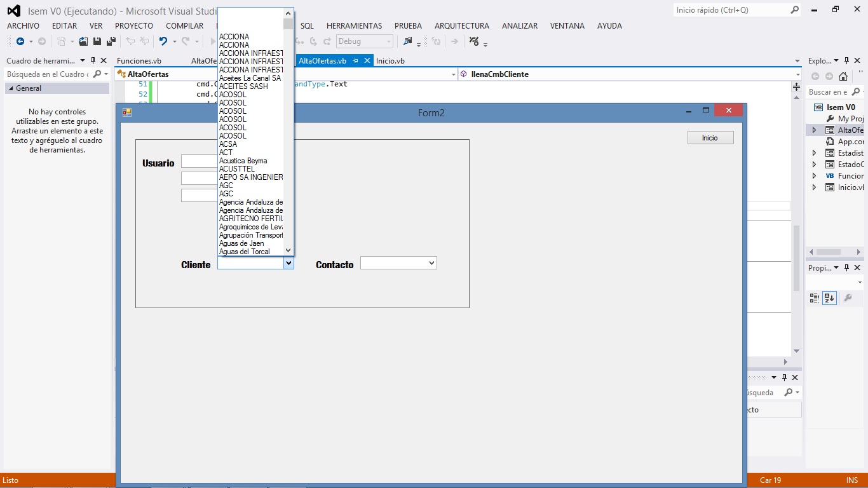
Task: Click the Inicio button on Form2
Action: pyautogui.click(x=710, y=138)
